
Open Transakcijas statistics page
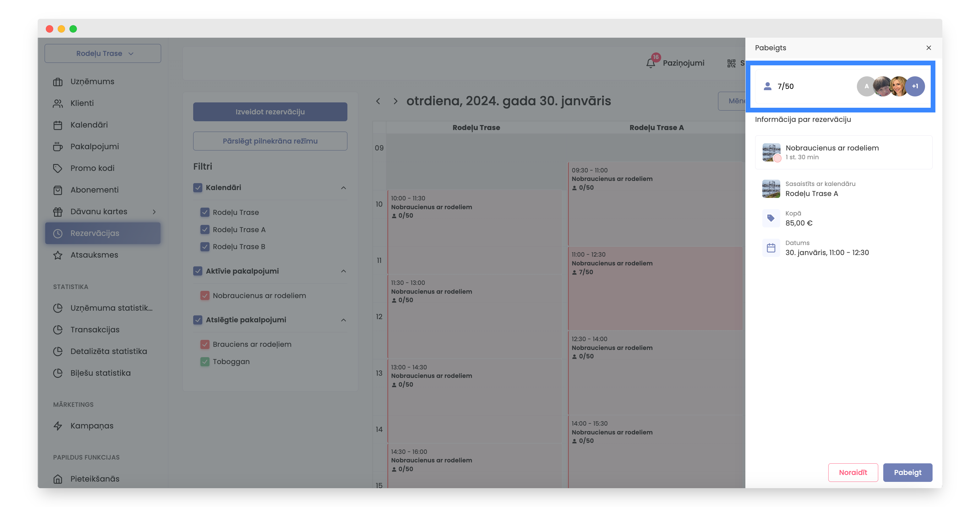(95, 330)
